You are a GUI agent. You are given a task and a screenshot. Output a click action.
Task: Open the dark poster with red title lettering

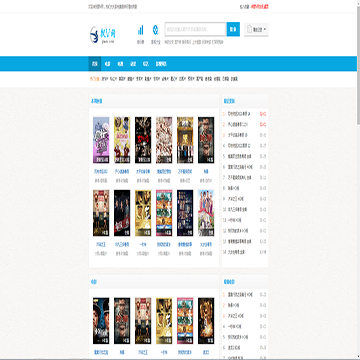pyautogui.click(x=143, y=140)
